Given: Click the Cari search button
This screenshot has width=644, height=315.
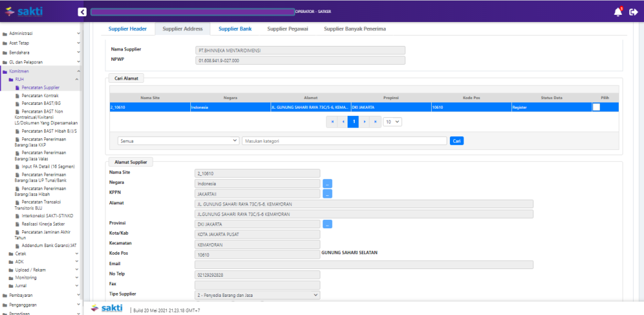Looking at the screenshot, I should [456, 140].
